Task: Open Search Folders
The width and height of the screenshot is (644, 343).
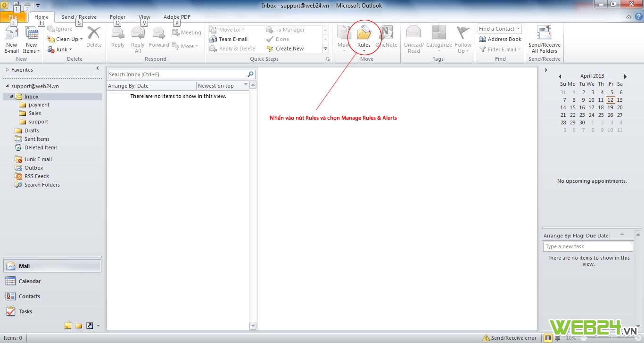Action: [x=42, y=185]
